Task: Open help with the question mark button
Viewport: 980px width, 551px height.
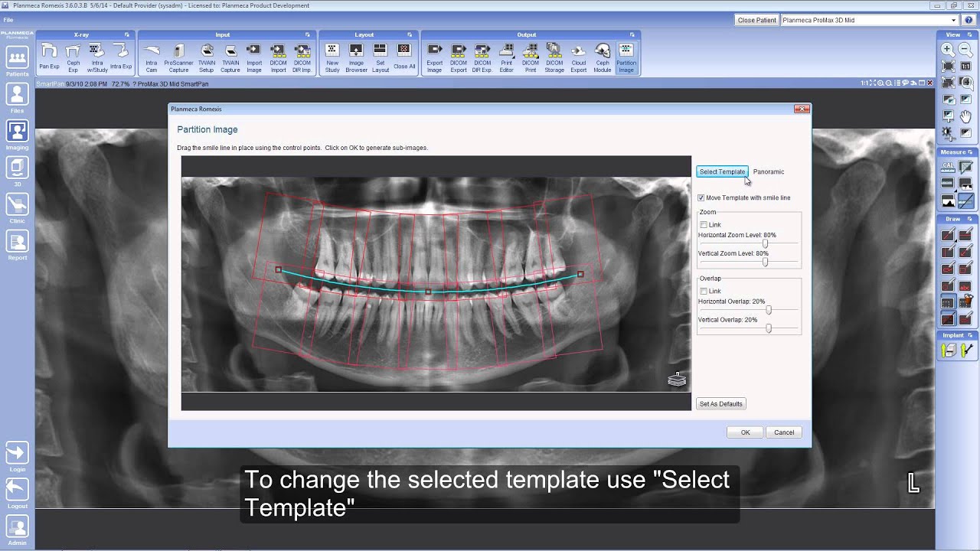Action: [x=969, y=20]
